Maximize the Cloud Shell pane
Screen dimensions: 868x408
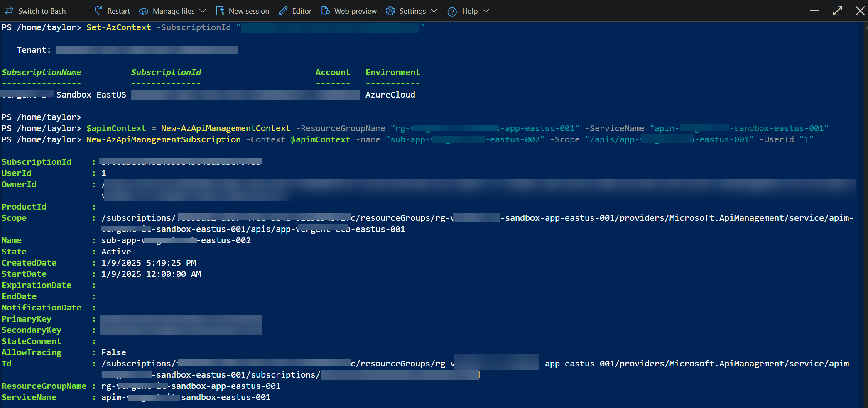point(838,11)
